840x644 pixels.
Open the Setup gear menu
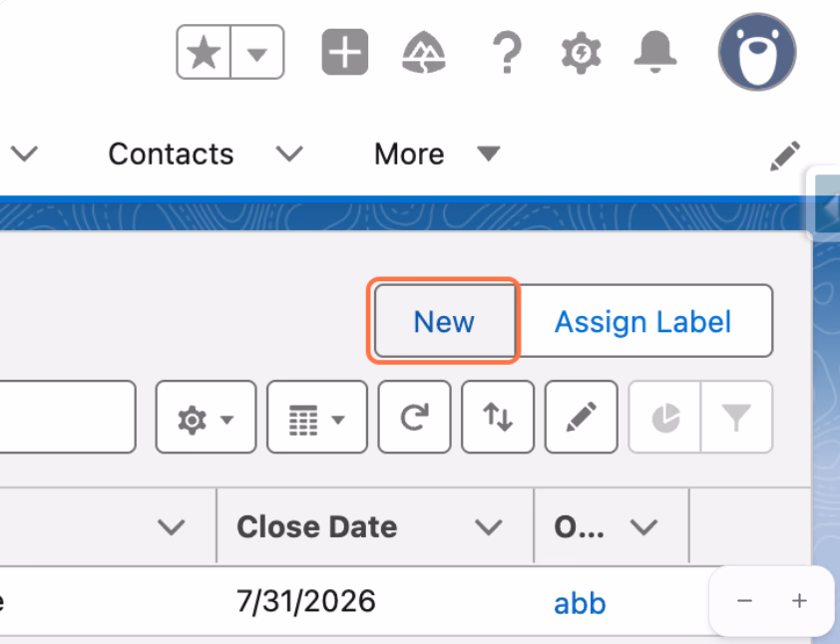tap(582, 53)
